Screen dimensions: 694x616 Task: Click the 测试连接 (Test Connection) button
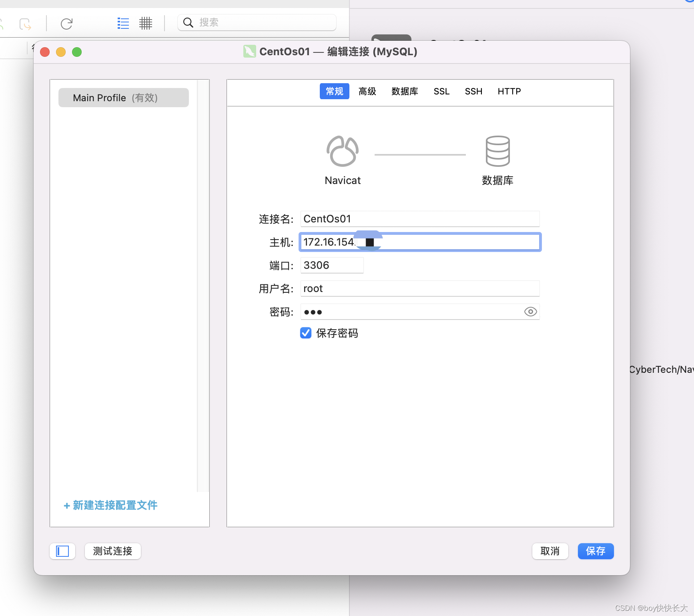point(113,551)
